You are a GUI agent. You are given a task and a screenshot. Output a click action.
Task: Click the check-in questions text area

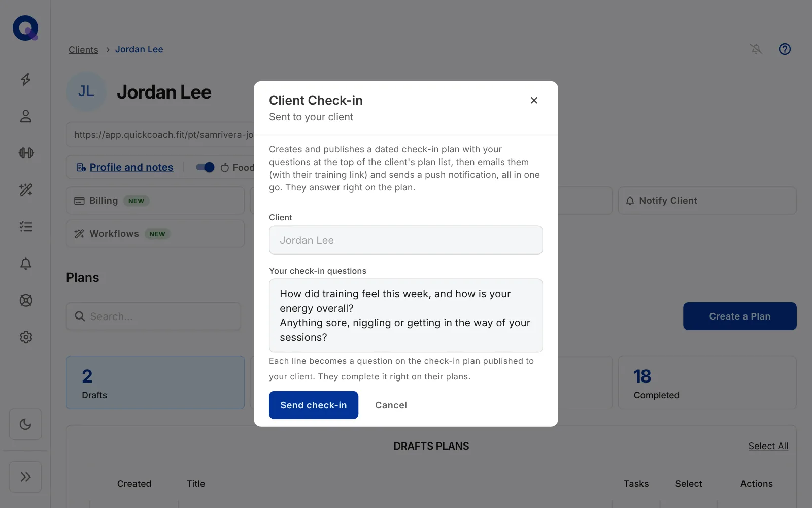click(406, 315)
